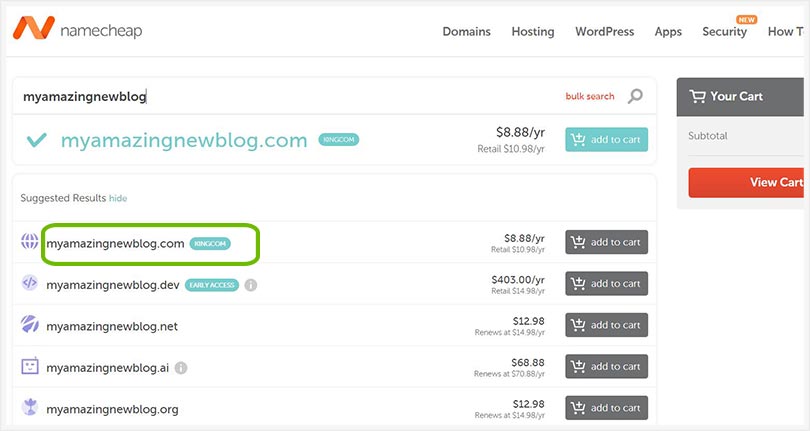Click the icon beside myamazingnewblog.net
This screenshot has height=431, width=810.
[29, 324]
